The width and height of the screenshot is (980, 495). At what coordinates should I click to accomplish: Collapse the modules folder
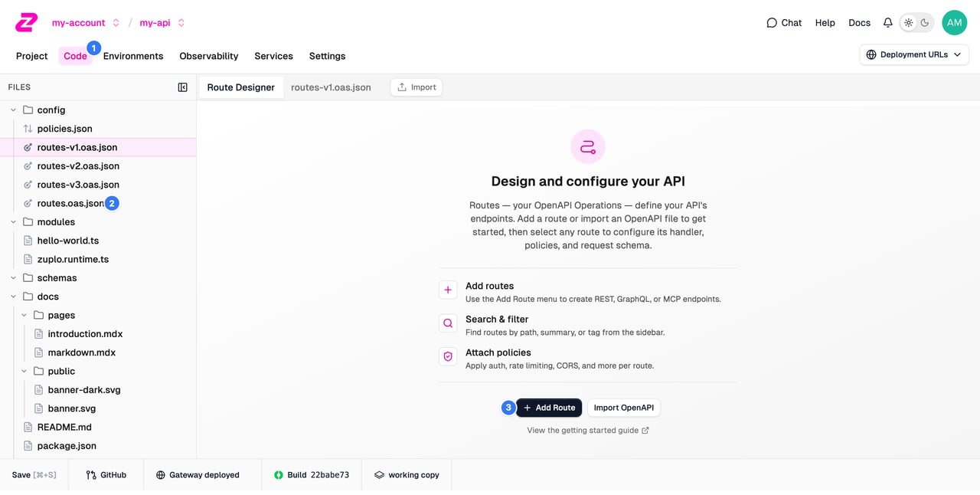point(13,222)
